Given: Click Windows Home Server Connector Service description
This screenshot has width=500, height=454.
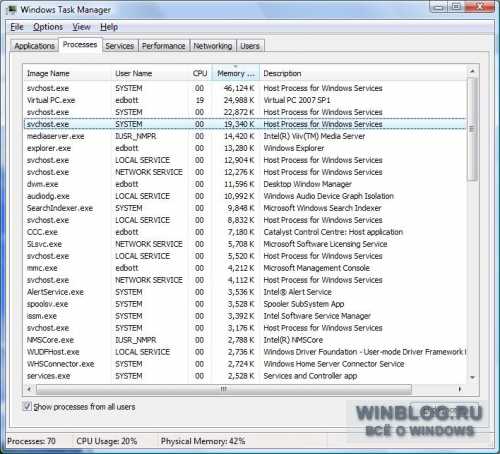Looking at the screenshot, I should [x=334, y=364].
